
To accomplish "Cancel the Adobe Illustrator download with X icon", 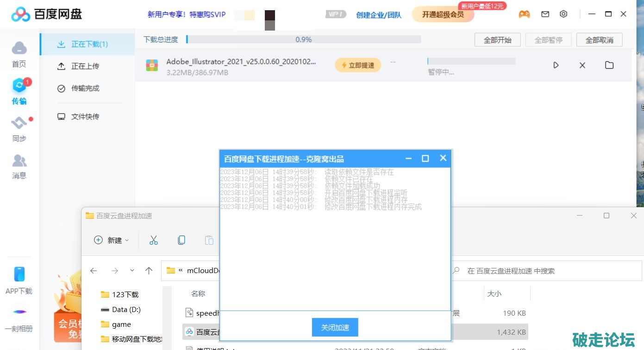I will (582, 65).
